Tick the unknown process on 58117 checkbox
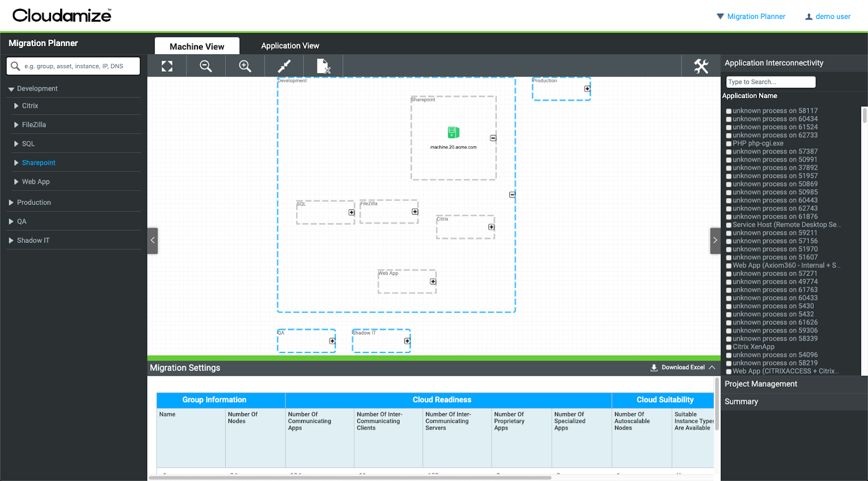This screenshot has width=868, height=481. (x=729, y=111)
